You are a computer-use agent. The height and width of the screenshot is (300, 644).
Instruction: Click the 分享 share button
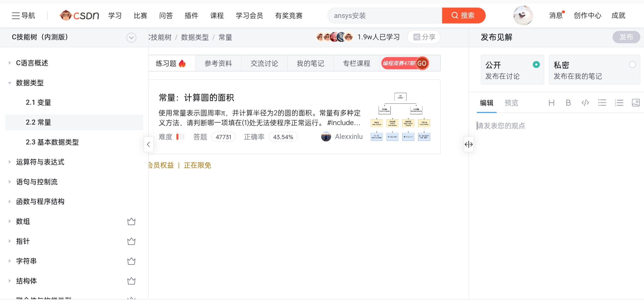(x=424, y=37)
